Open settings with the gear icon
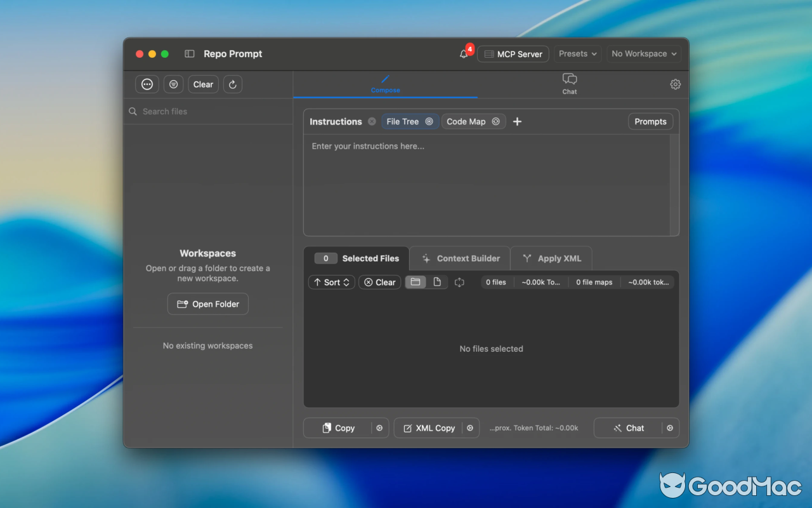 point(675,84)
